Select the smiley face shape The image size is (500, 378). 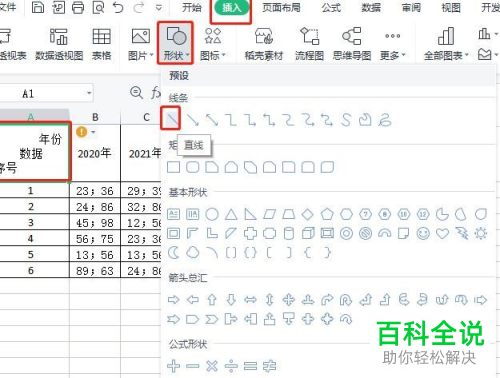pyautogui.click(x=423, y=234)
